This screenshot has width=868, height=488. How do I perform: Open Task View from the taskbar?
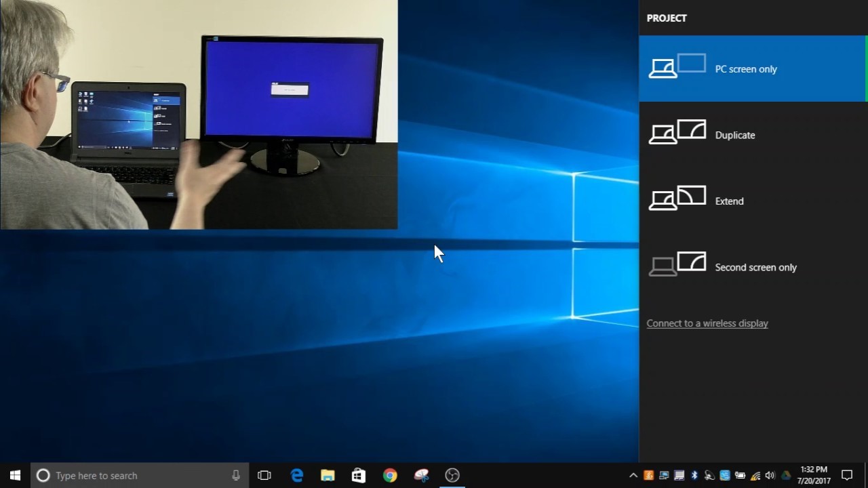pyautogui.click(x=264, y=475)
